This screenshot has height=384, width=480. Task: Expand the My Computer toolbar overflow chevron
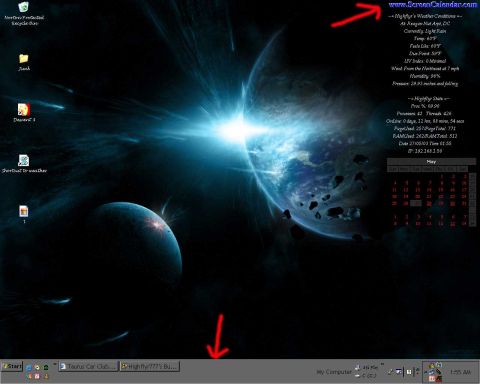(x=383, y=364)
